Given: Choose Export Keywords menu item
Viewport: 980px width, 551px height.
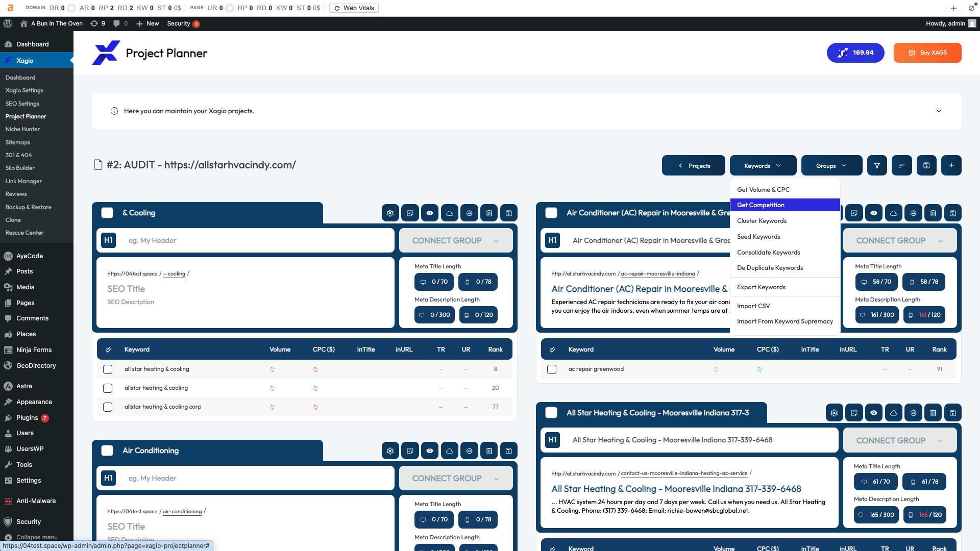Looking at the screenshot, I should pos(785,287).
